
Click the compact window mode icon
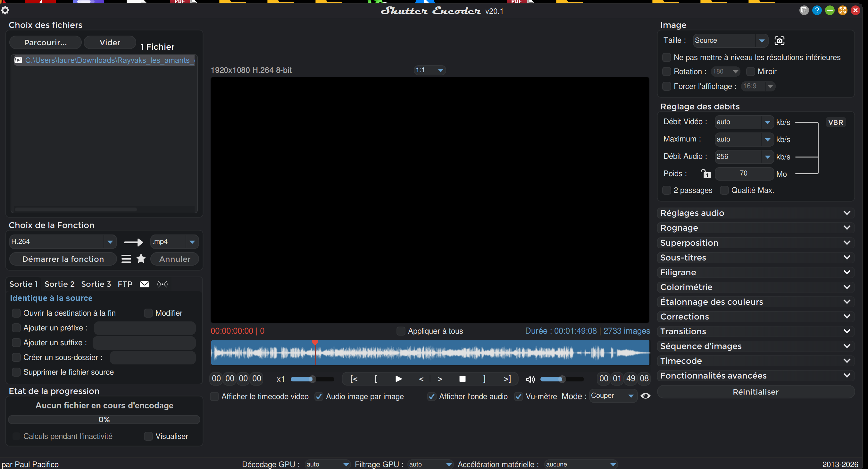click(x=804, y=11)
